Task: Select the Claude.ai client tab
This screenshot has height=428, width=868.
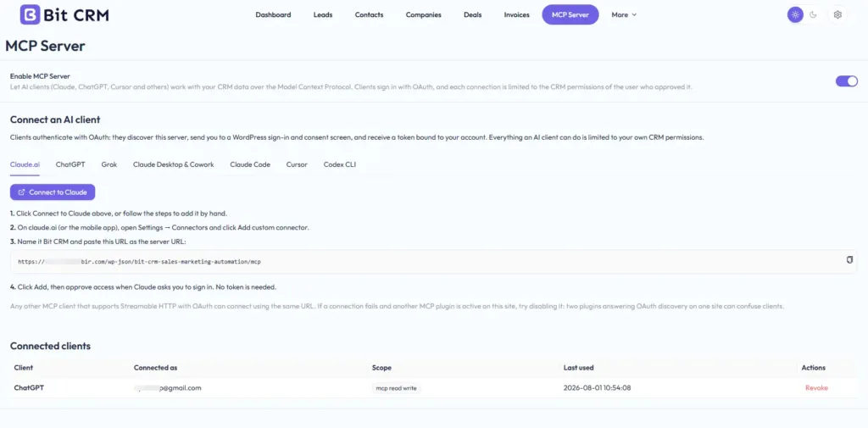Action: (x=25, y=164)
